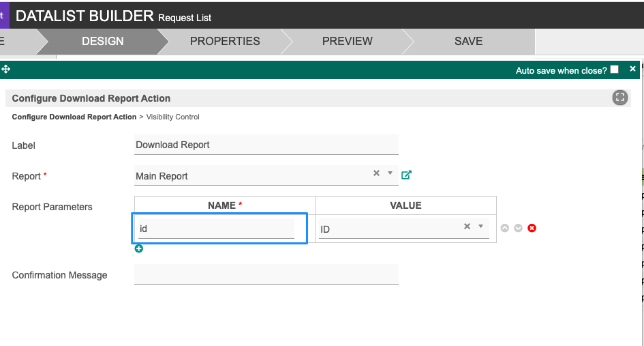Expand the Report dropdown arrow
Screen dimensions: 644x346
pos(390,173)
